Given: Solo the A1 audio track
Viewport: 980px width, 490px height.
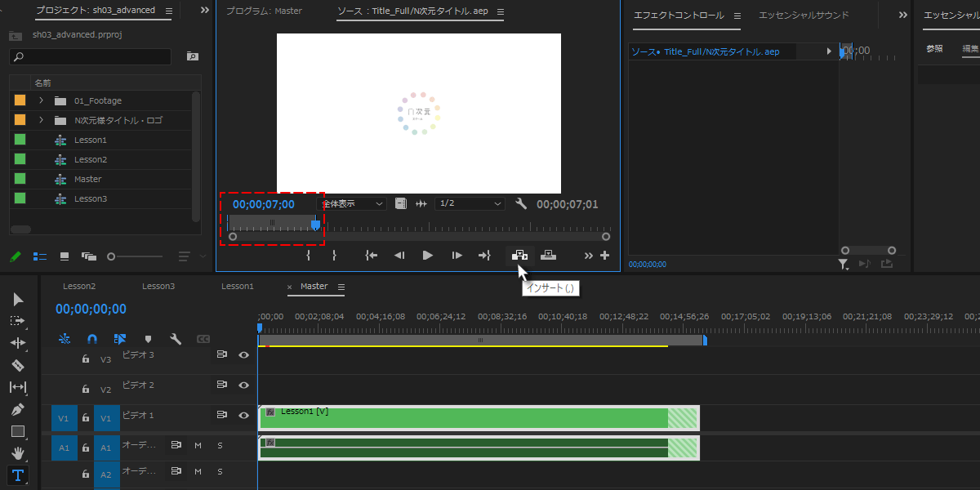Looking at the screenshot, I should pyautogui.click(x=220, y=446).
